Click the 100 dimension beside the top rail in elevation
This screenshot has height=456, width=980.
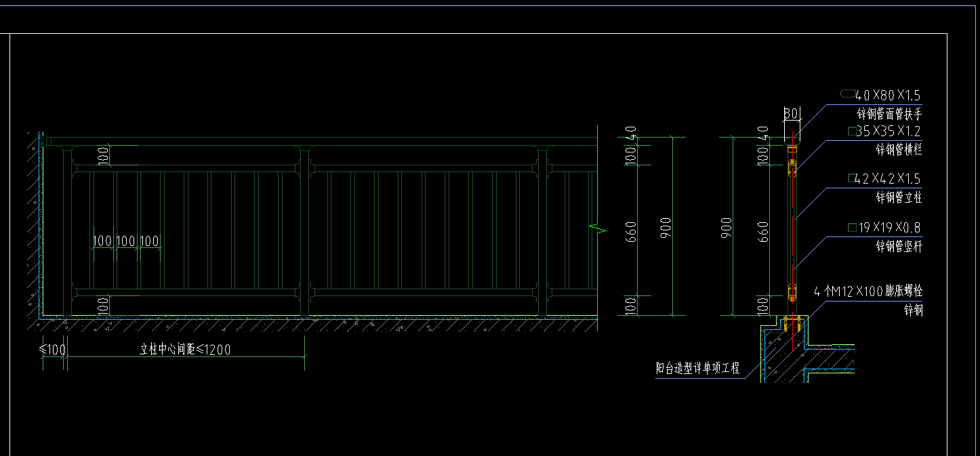pos(103,154)
